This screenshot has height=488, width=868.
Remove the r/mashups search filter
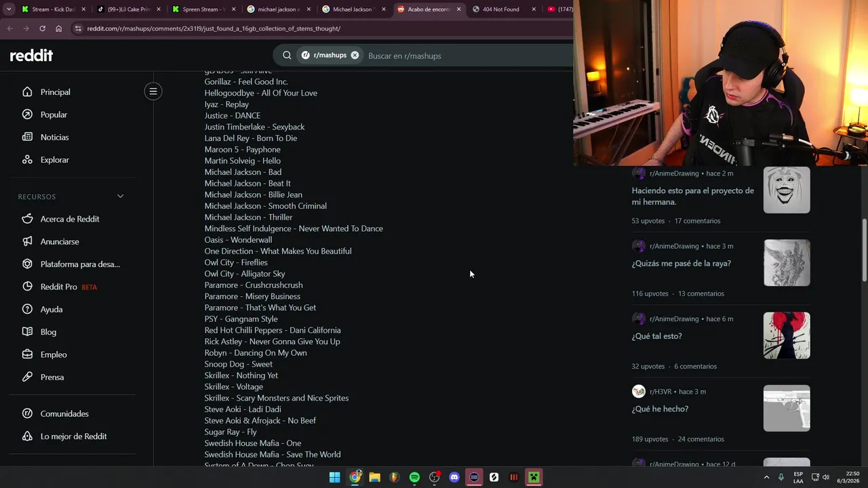click(x=355, y=56)
